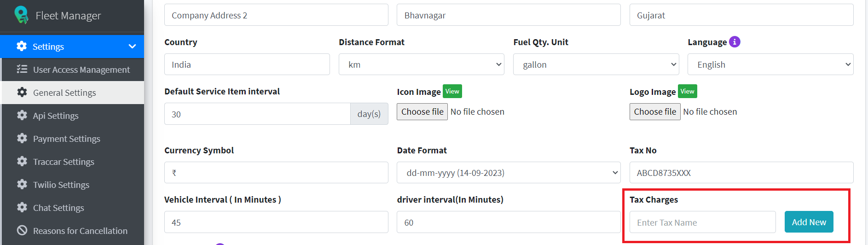Click the Fleet Manager logo icon

[21, 15]
